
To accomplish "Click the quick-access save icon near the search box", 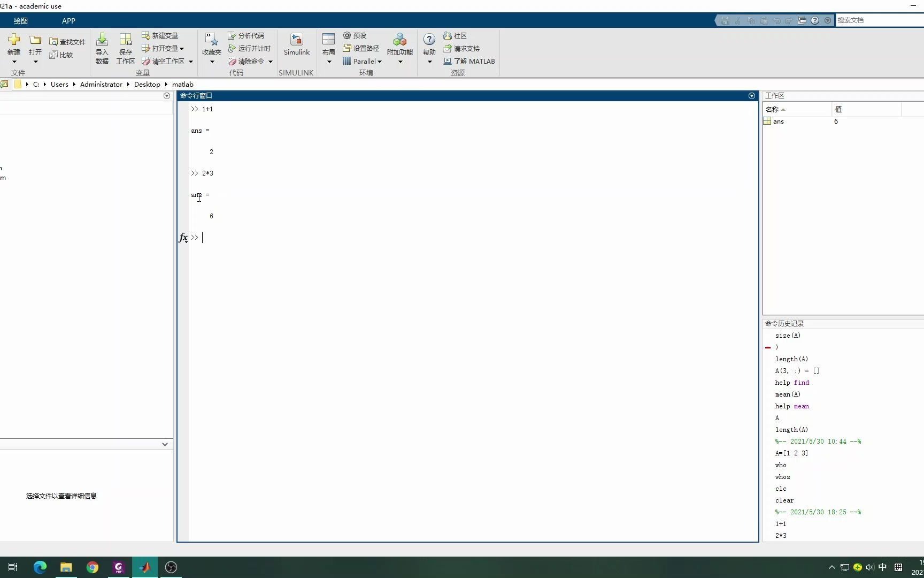I will point(725,20).
